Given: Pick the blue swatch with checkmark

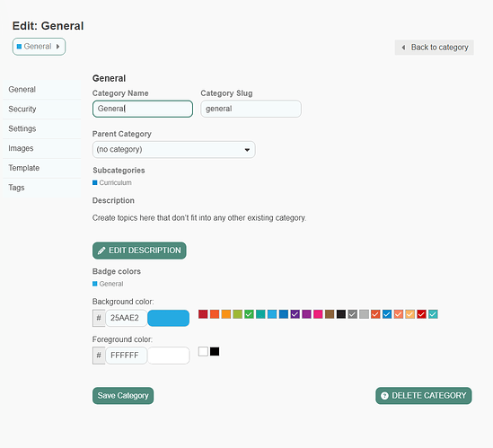Looking at the screenshot, I should tap(387, 314).
